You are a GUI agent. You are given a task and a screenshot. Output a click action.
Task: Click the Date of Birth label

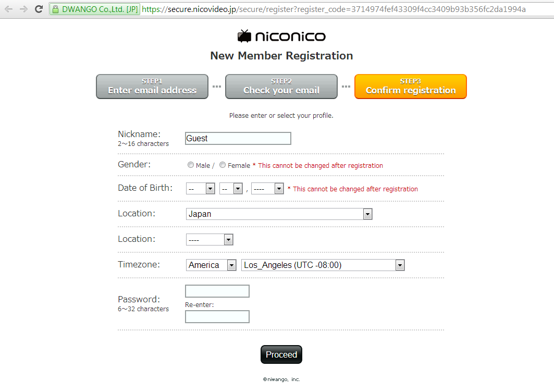145,188
